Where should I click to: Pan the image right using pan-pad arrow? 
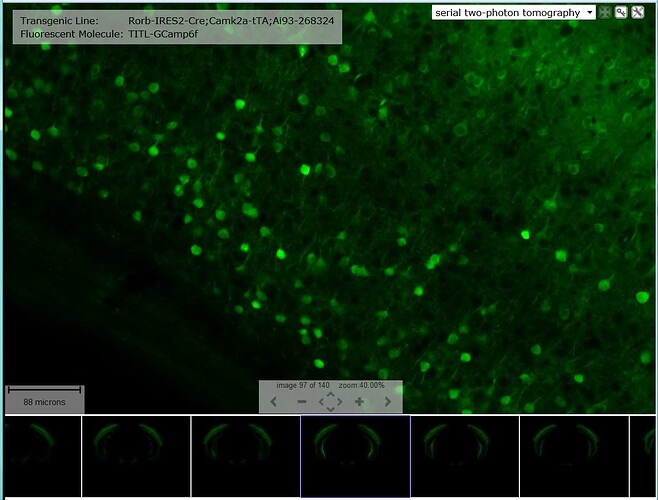340,402
